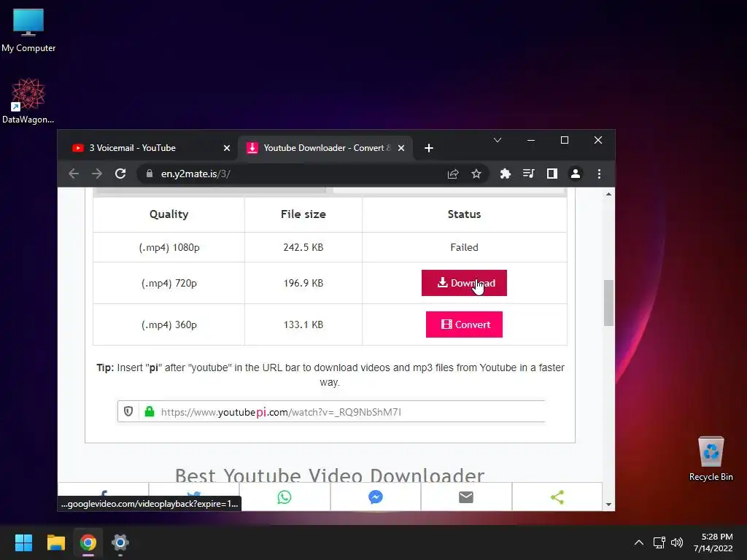The width and height of the screenshot is (747, 560).
Task: Open the clock showing 5:28 PM
Action: 713,542
